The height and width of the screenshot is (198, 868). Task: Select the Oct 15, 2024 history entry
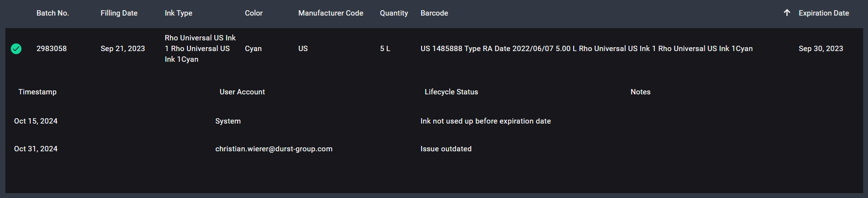coord(36,121)
